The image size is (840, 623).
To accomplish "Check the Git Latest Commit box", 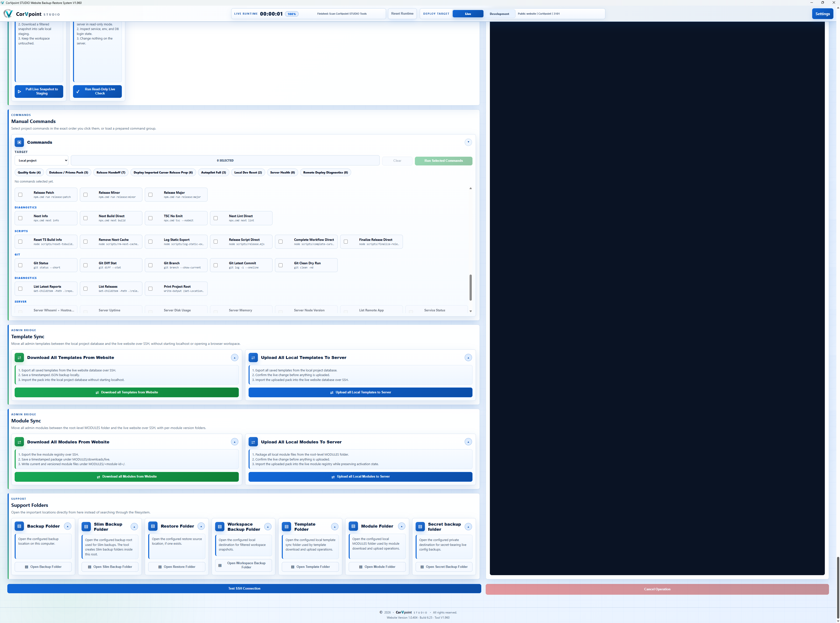I will click(215, 265).
